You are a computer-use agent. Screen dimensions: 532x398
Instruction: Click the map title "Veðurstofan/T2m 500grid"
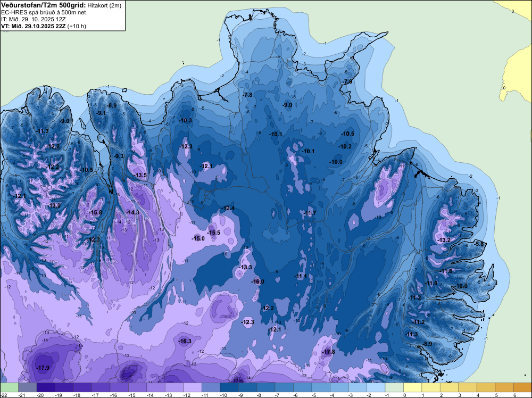[43, 5]
